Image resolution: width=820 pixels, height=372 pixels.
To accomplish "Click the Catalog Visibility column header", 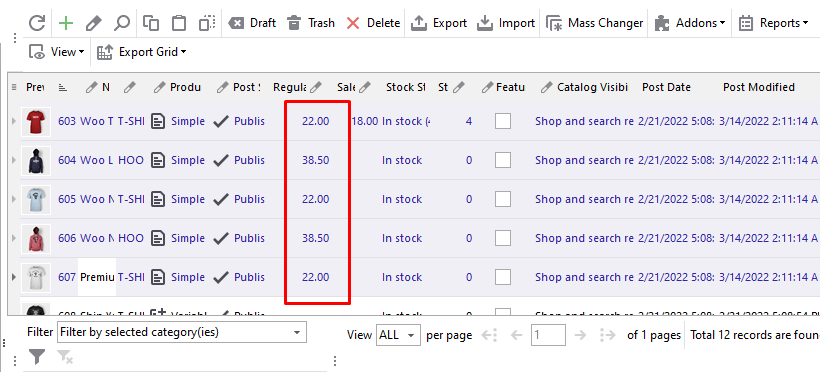I will pyautogui.click(x=592, y=87).
